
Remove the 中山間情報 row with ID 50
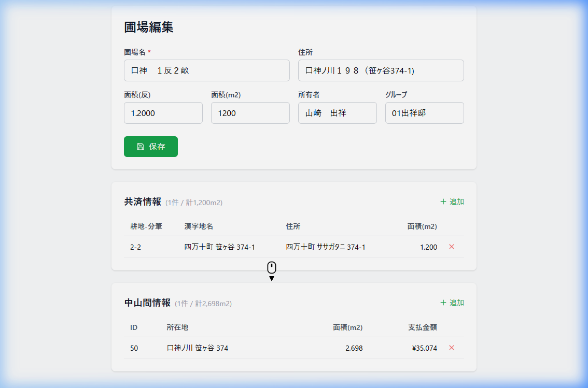(451, 348)
